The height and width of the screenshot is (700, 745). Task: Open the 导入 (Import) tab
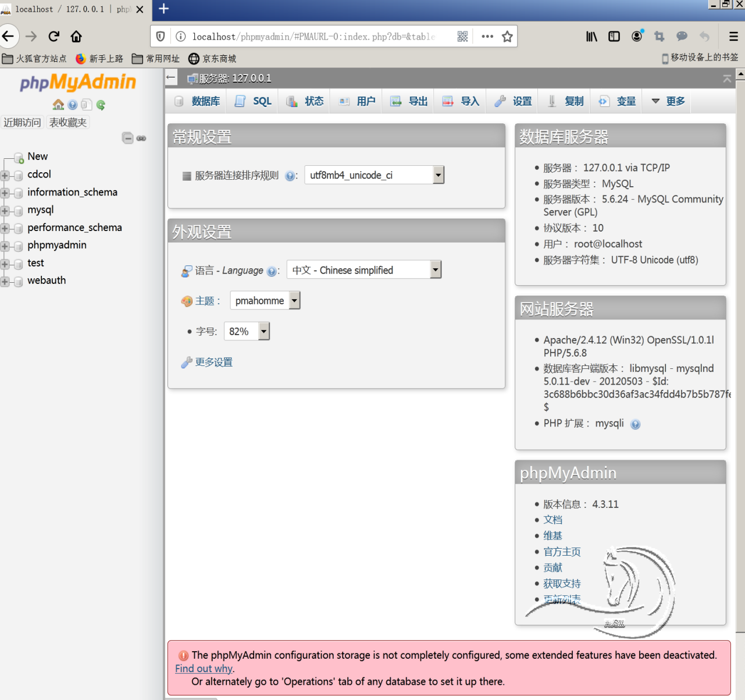[461, 101]
